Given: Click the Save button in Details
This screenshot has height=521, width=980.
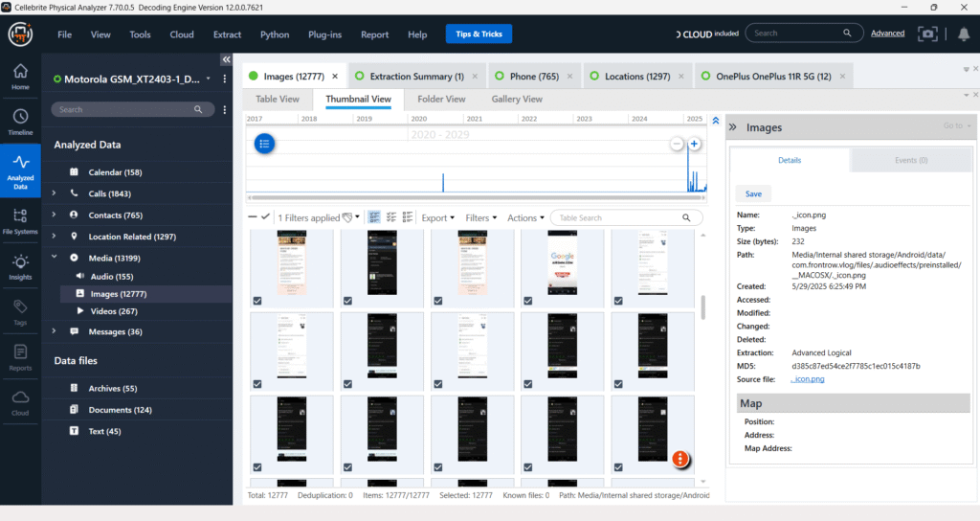Looking at the screenshot, I should [753, 193].
